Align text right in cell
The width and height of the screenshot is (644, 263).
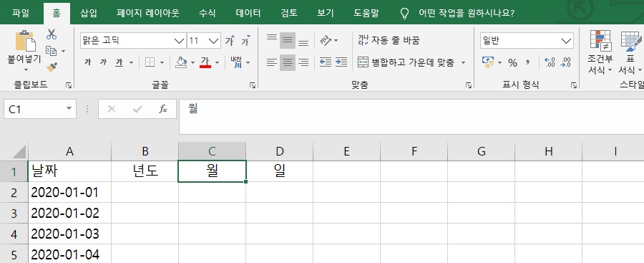303,62
